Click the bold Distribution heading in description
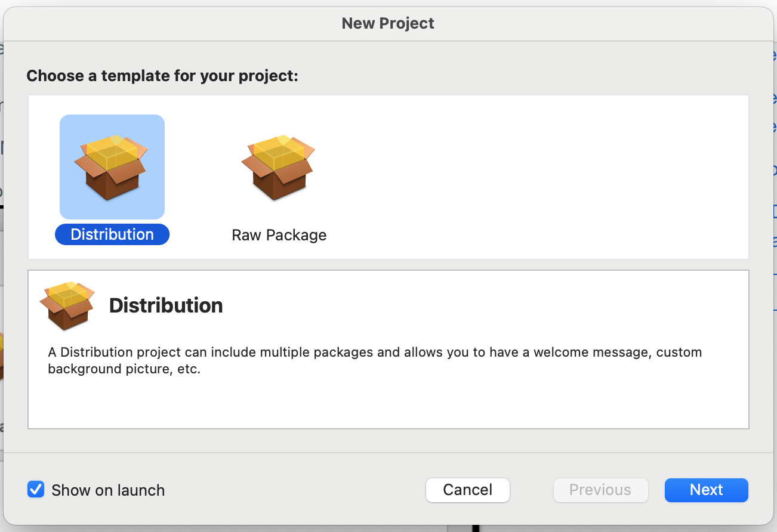The height and width of the screenshot is (532, 777). click(x=166, y=305)
